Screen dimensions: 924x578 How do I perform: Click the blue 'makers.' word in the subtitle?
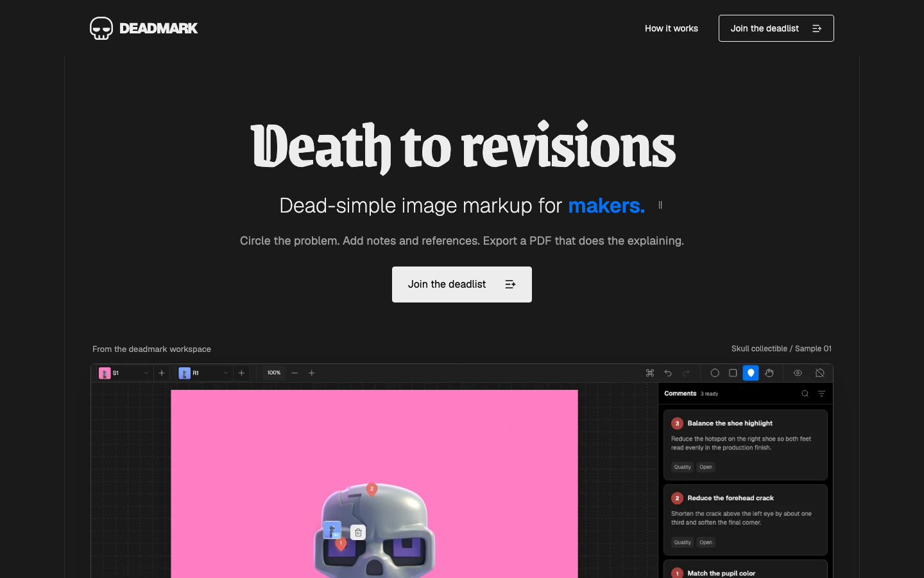pos(606,206)
